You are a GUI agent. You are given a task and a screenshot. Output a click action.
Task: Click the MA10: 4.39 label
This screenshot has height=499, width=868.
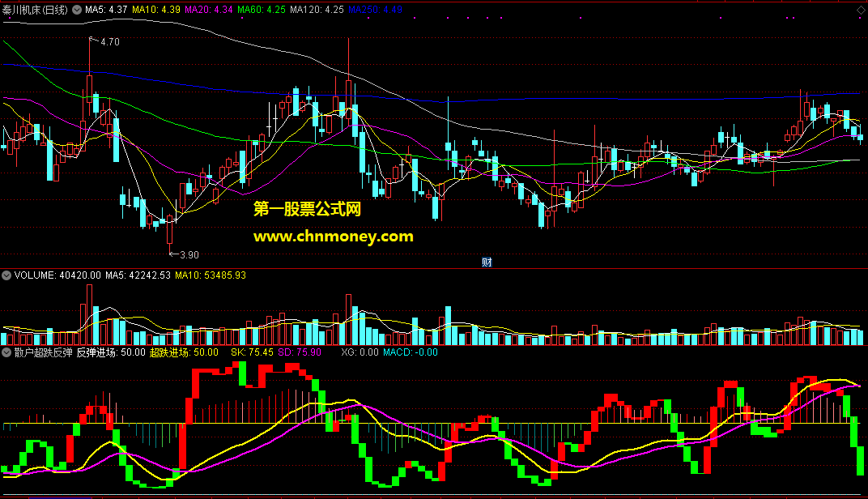[156, 10]
